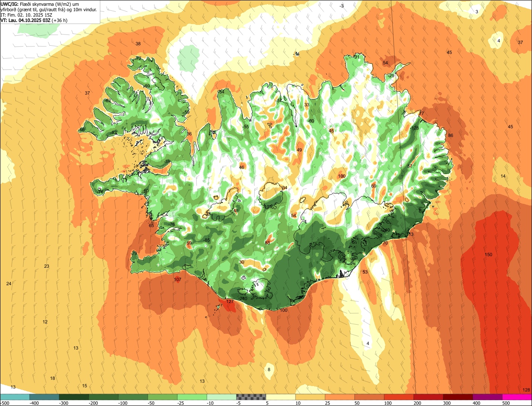Viewport: 532px width, 406px height.
Task: Select the green -100 to -50 legend swatch
Action: coord(133,397)
